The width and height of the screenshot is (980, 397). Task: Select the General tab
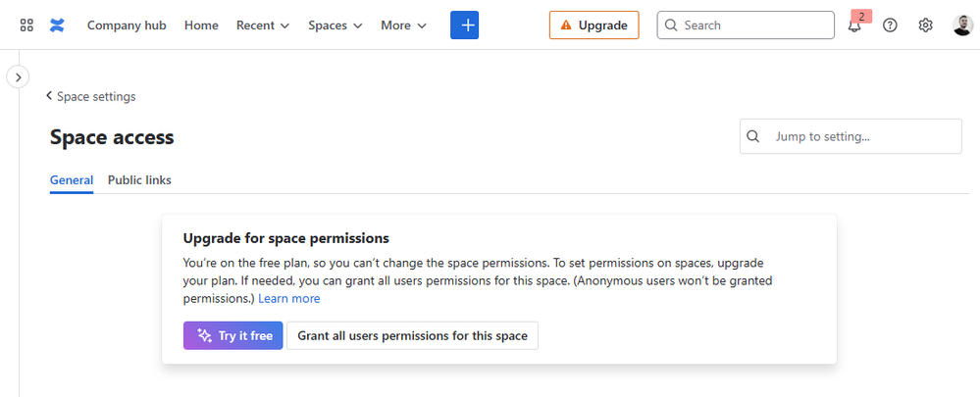[72, 179]
